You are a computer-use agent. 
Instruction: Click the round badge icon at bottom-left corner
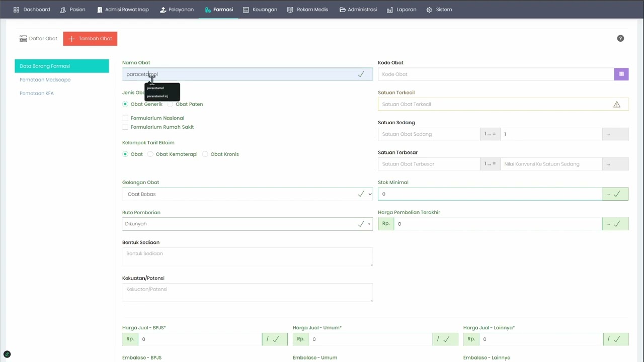[x=7, y=354]
